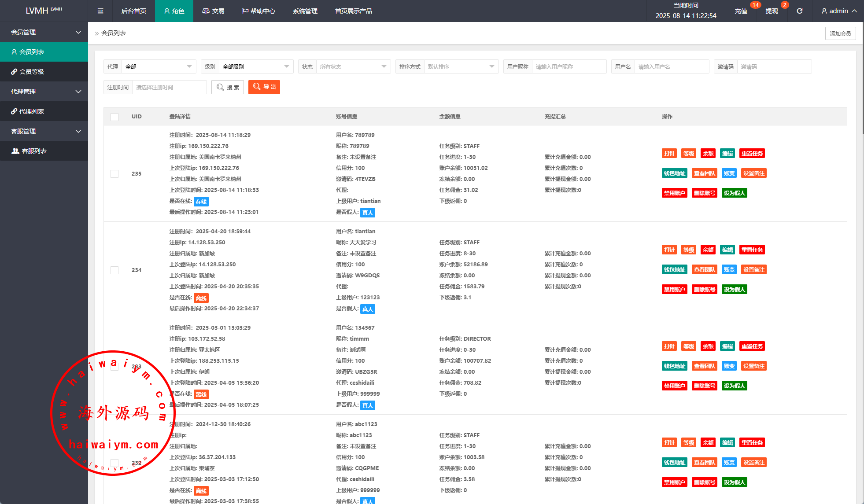Collapse the 会员管理 sidebar group

click(x=44, y=32)
